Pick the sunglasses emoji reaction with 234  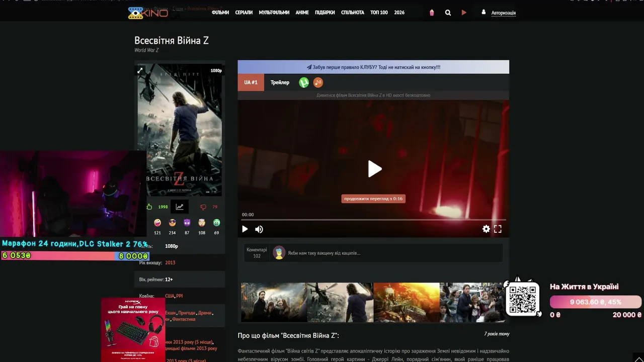tap(172, 222)
